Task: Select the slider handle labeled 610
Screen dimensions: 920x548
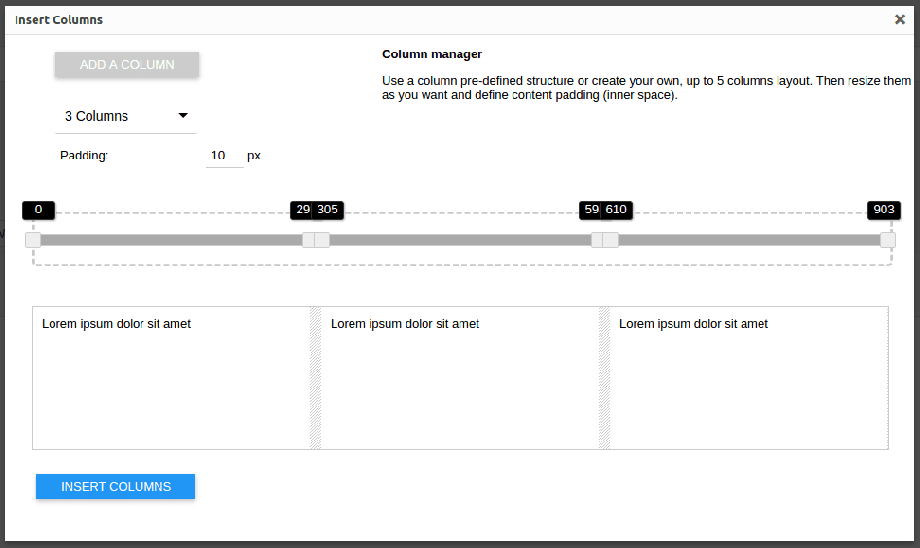Action: tap(611, 240)
